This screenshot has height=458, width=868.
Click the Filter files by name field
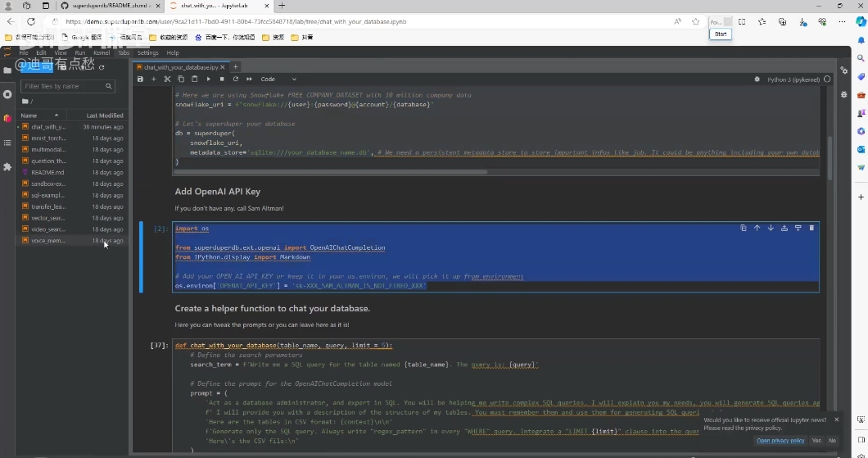[x=64, y=86]
